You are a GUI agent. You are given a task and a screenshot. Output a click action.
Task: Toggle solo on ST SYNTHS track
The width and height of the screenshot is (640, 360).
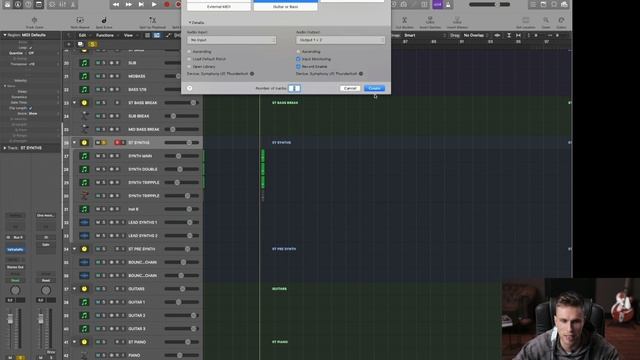[x=104, y=142]
